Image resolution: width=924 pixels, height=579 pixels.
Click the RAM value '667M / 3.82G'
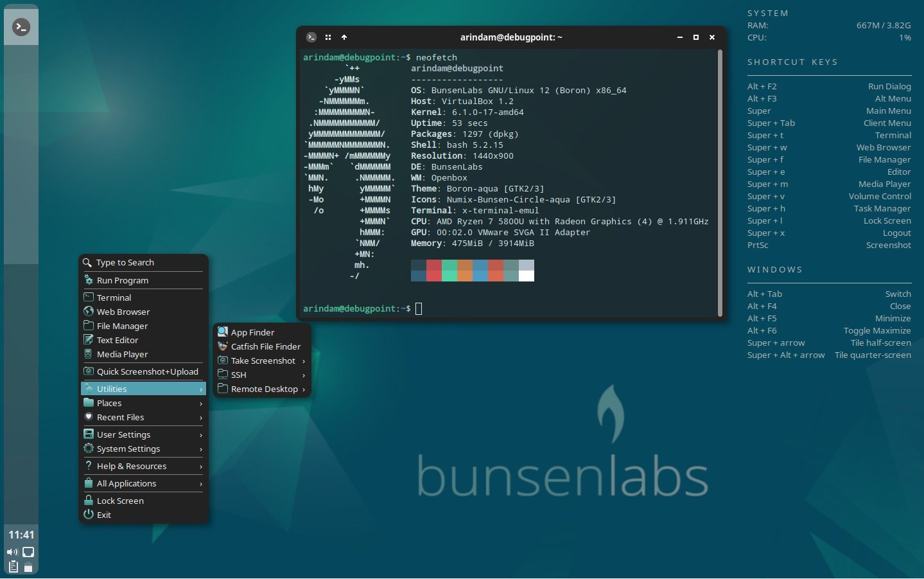tap(884, 25)
